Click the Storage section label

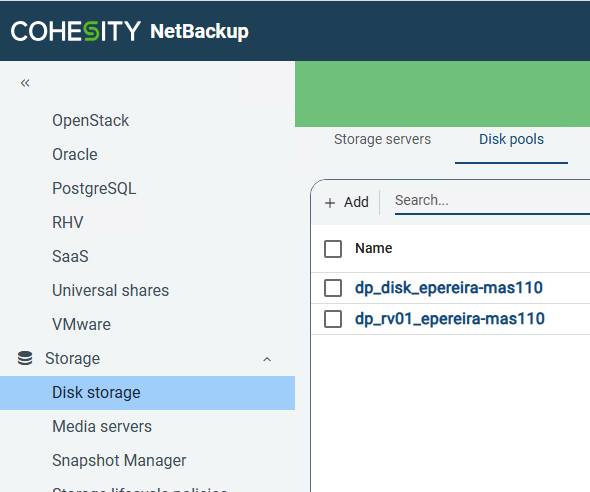pyautogui.click(x=73, y=358)
